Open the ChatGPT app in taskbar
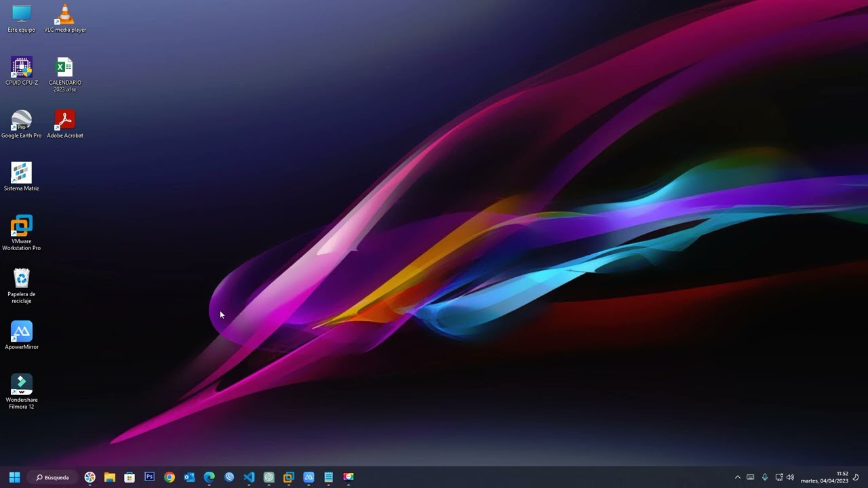868x488 pixels. (x=269, y=477)
